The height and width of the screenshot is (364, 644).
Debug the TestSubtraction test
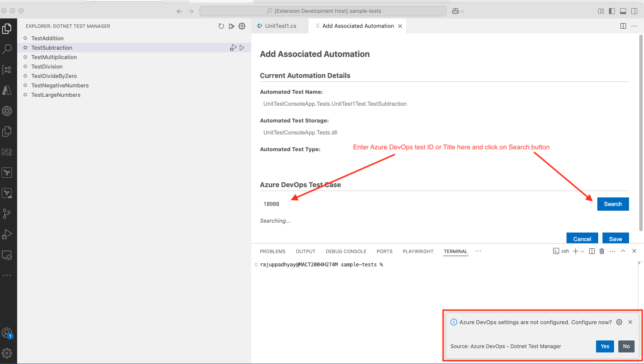[233, 48]
